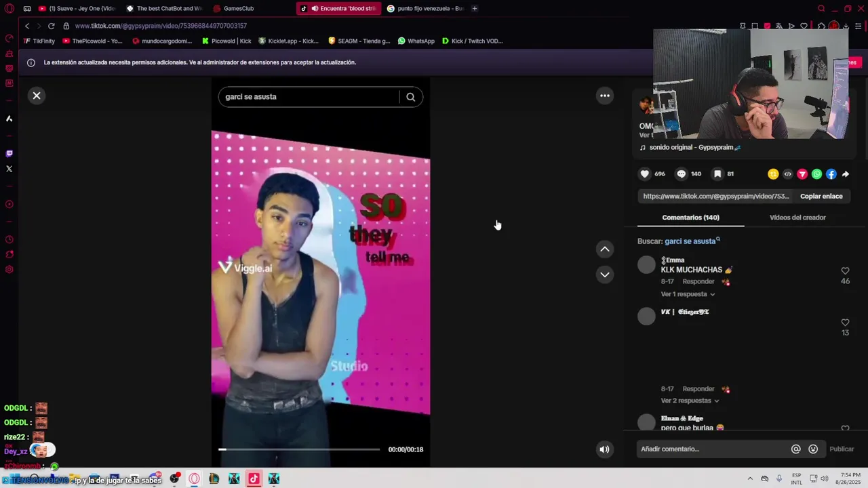Open the Kicklet.app bookmark

pyautogui.click(x=288, y=41)
